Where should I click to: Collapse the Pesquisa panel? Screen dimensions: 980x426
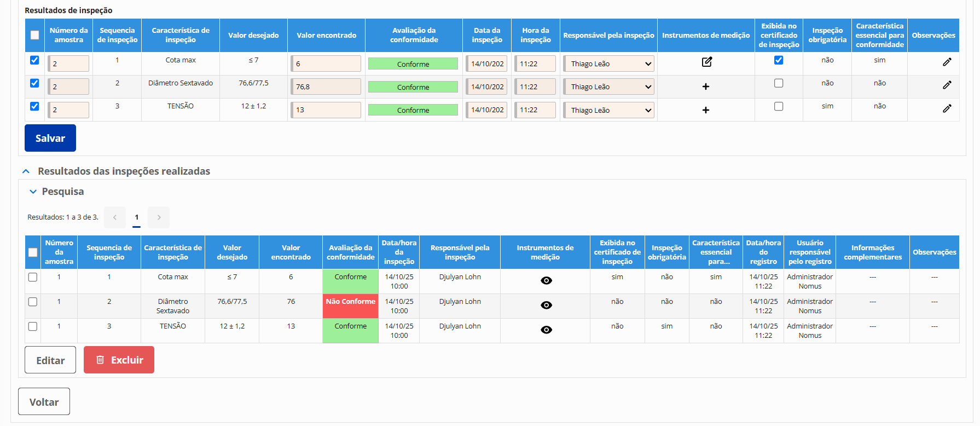tap(33, 192)
